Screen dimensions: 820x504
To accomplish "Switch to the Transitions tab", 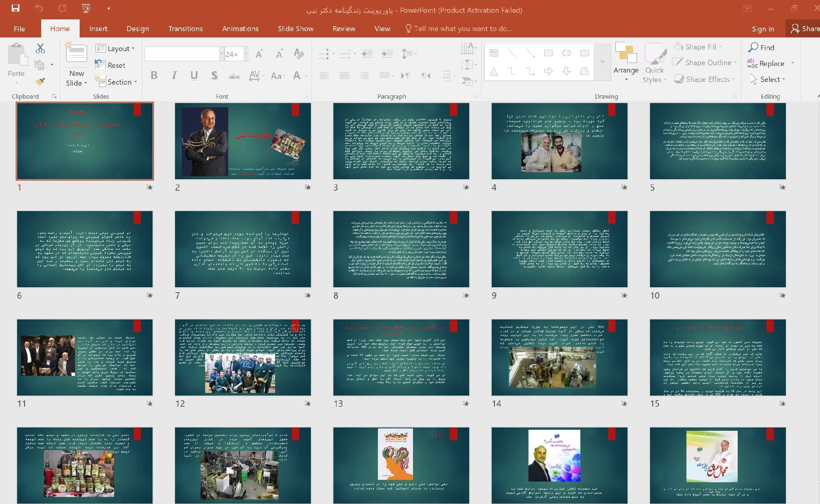I will (185, 29).
